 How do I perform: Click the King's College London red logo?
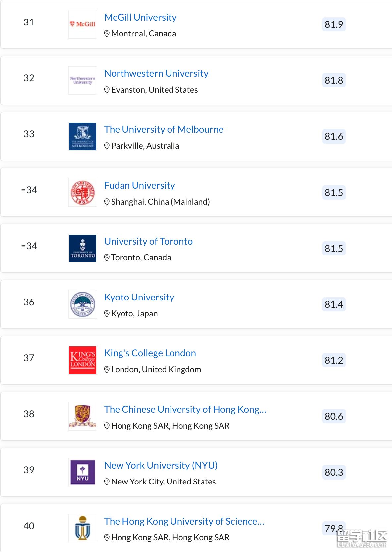click(82, 360)
